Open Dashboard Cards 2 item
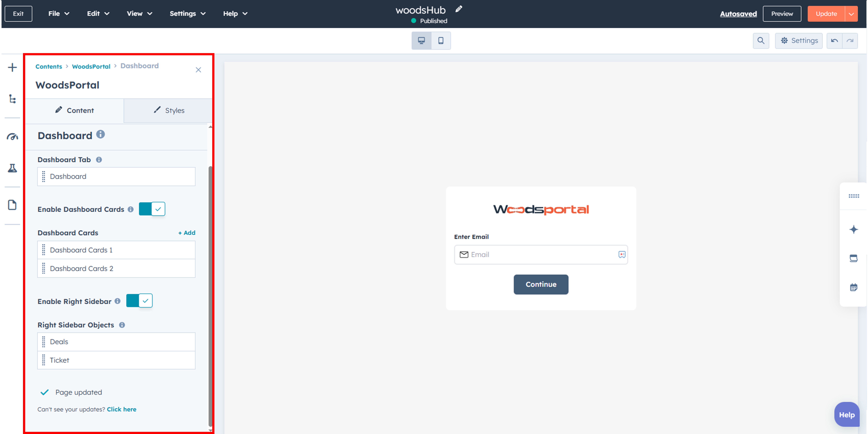Image resolution: width=868 pixels, height=434 pixels. 116,268
